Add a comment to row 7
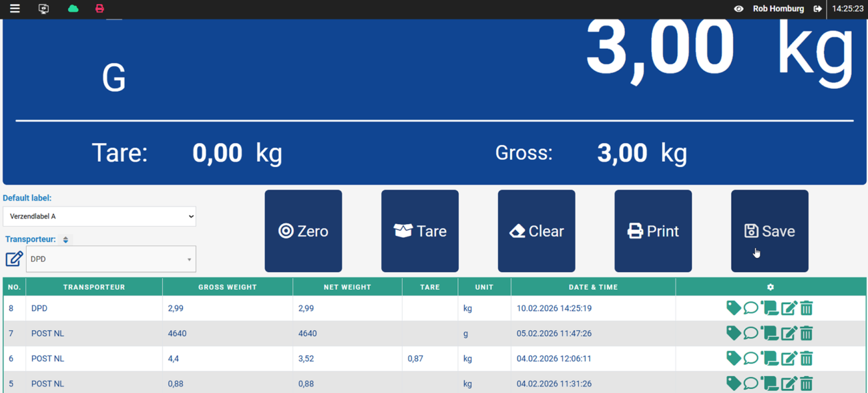Viewport: 868px width, 393px height. [750, 333]
